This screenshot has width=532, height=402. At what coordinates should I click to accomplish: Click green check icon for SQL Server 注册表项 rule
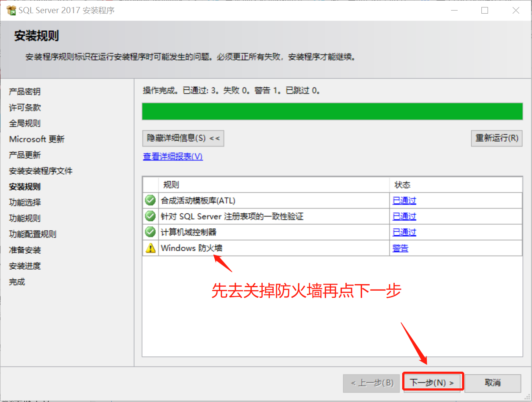point(150,216)
